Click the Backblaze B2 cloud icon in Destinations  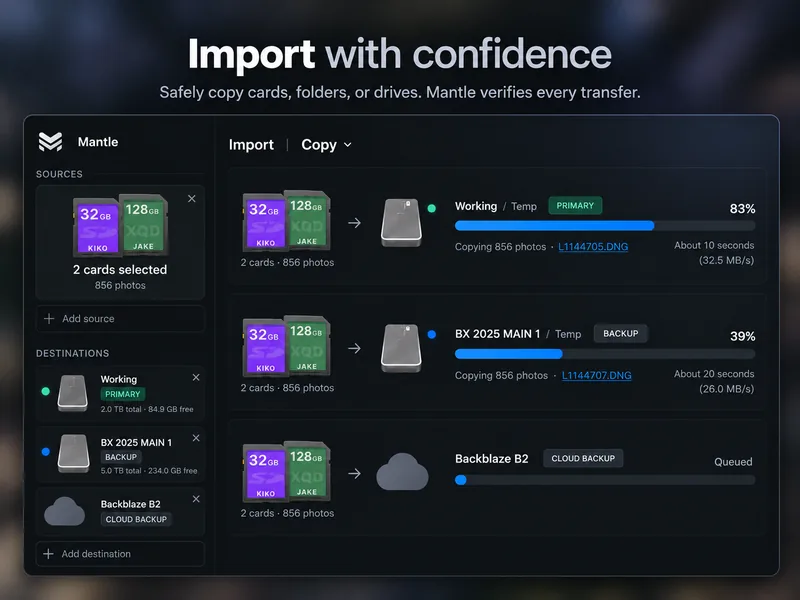point(64,511)
